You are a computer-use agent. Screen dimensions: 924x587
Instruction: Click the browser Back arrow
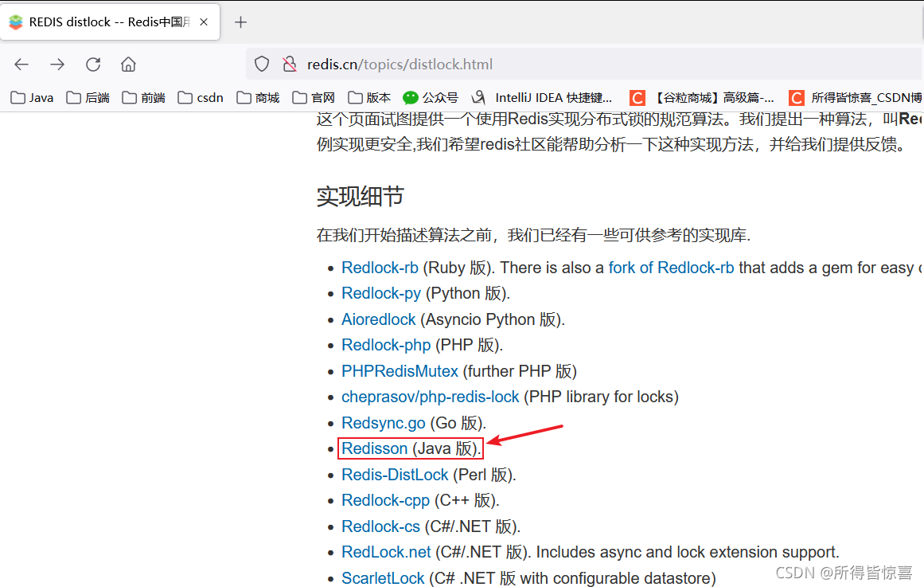pos(21,65)
